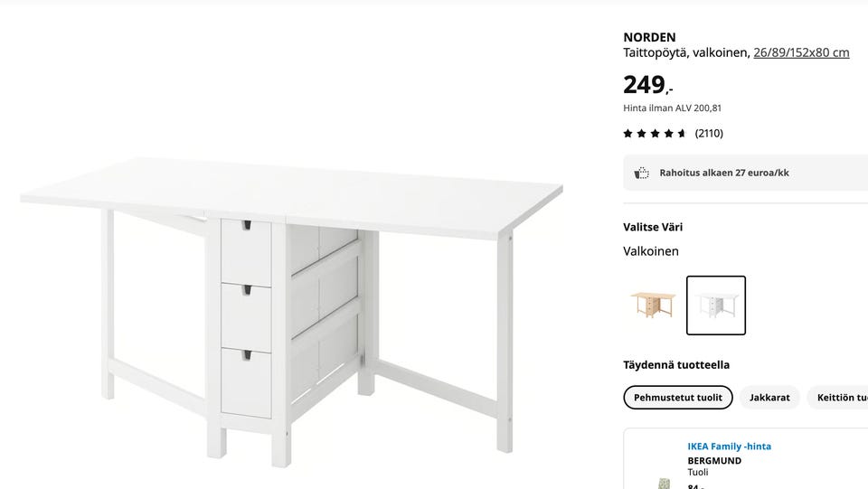Click the IKEA Family -hinta link

point(729,447)
